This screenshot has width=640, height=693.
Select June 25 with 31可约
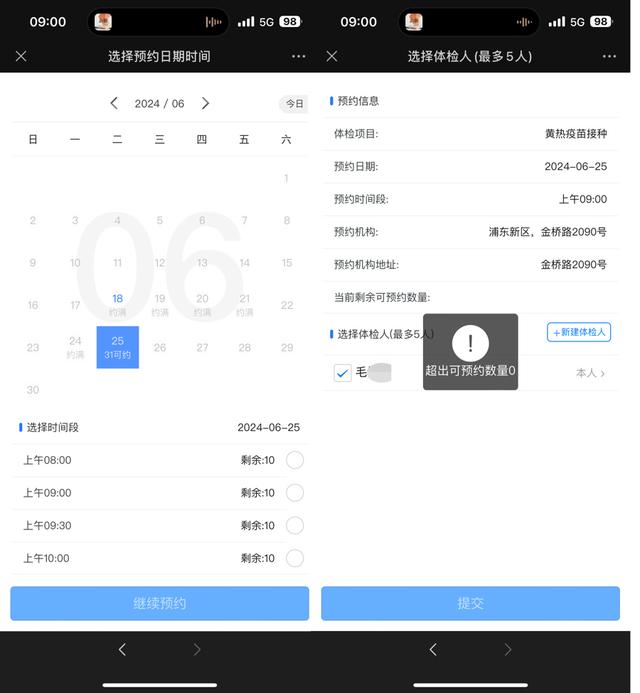tap(118, 347)
